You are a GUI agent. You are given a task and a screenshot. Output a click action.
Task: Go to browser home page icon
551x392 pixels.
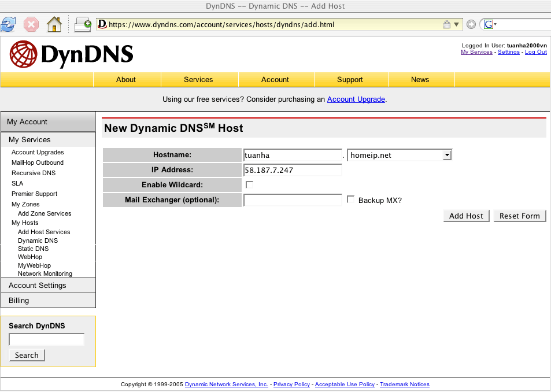(54, 25)
